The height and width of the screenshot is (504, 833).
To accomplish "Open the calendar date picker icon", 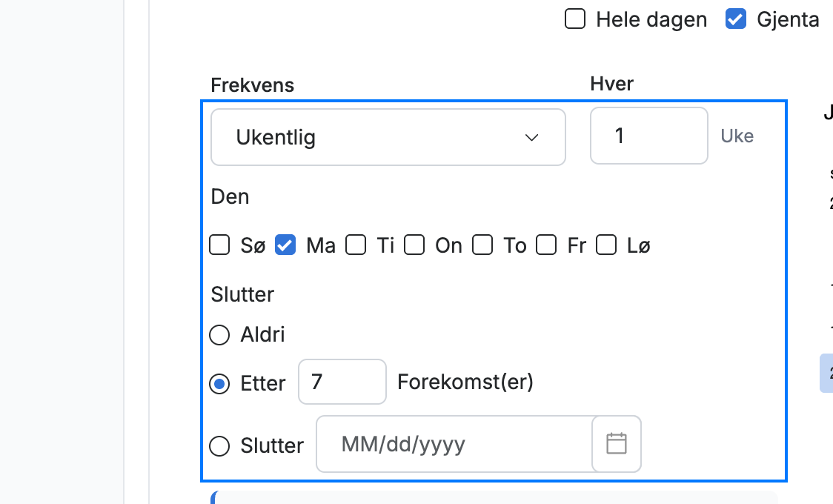I will tap(617, 444).
